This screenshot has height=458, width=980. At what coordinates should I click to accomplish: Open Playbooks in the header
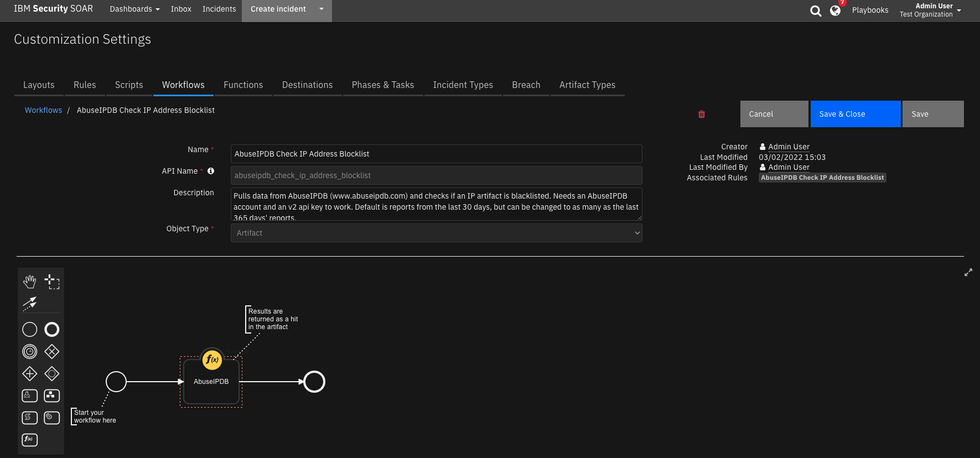click(870, 10)
